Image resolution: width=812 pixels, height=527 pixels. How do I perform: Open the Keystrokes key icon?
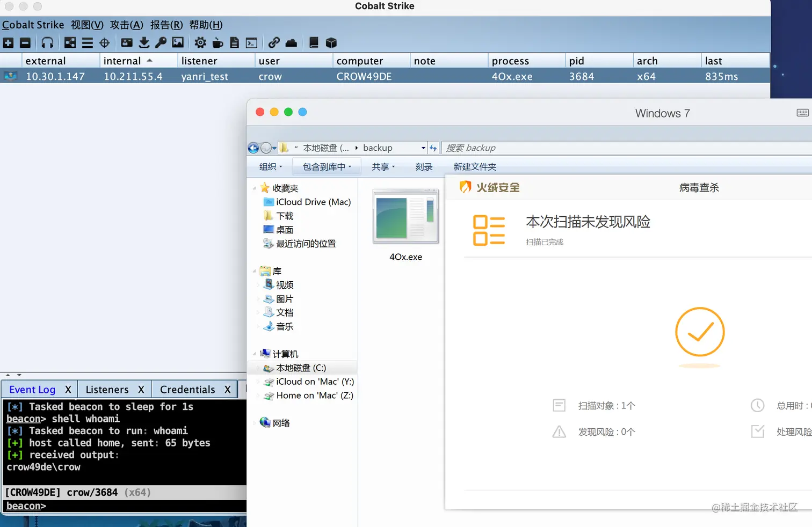(x=161, y=43)
